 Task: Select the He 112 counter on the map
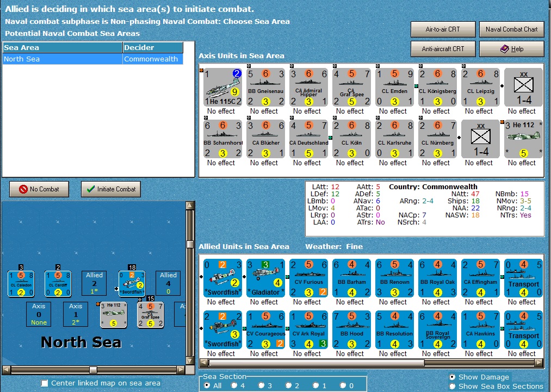113,315
